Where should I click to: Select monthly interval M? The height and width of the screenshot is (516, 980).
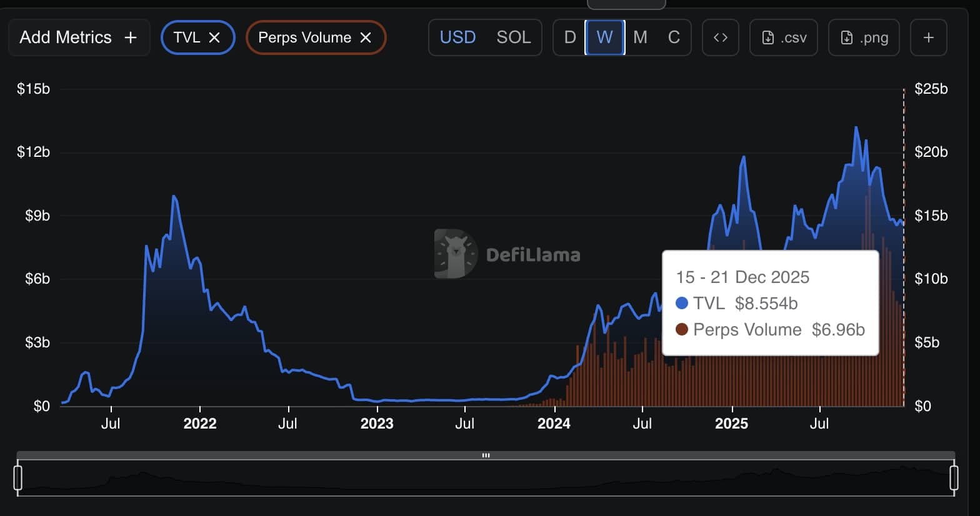(x=640, y=37)
